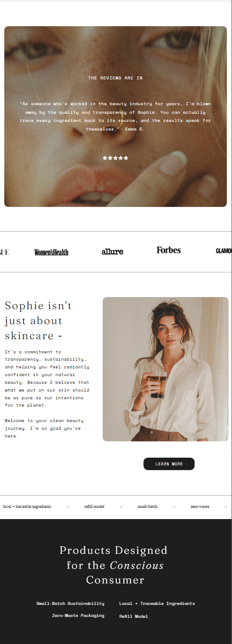
Task: Click the Learn More button
Action: pos(169,464)
